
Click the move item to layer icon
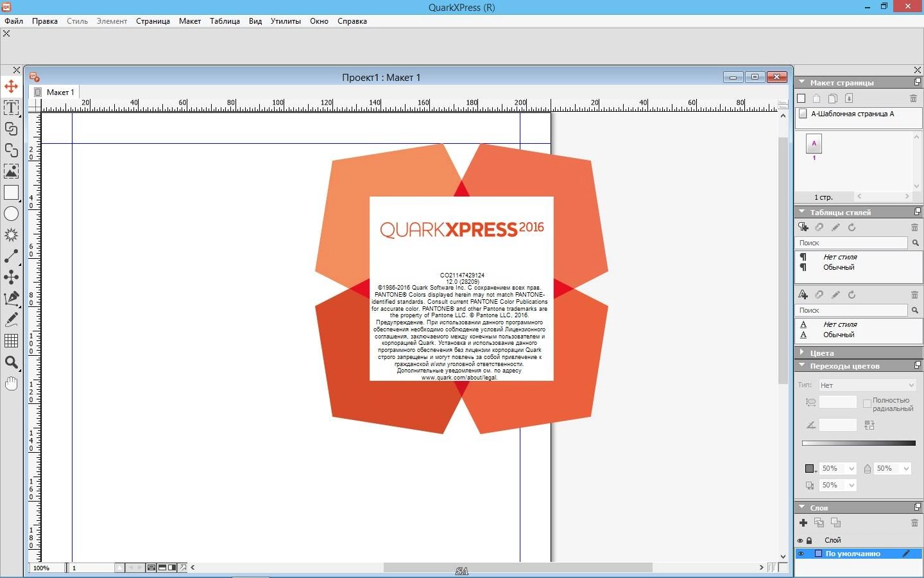coord(819,523)
